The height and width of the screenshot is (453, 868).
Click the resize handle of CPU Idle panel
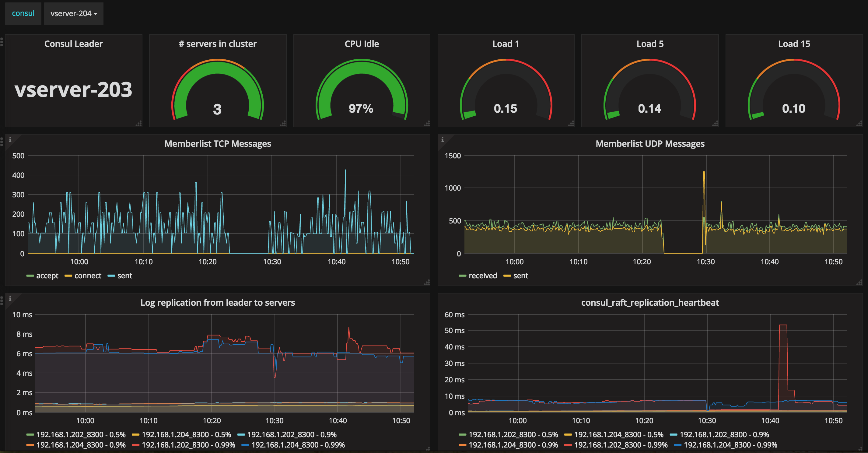click(x=427, y=124)
